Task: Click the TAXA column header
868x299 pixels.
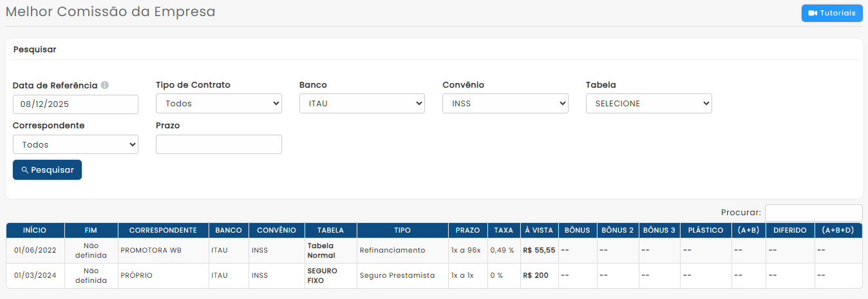Action: tap(504, 230)
